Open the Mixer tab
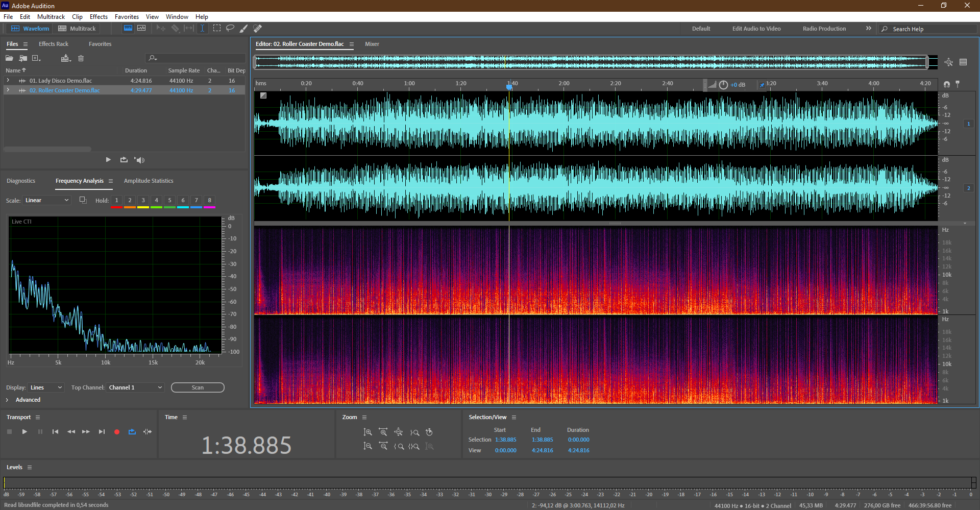Viewport: 980px width, 510px height. (x=372, y=44)
